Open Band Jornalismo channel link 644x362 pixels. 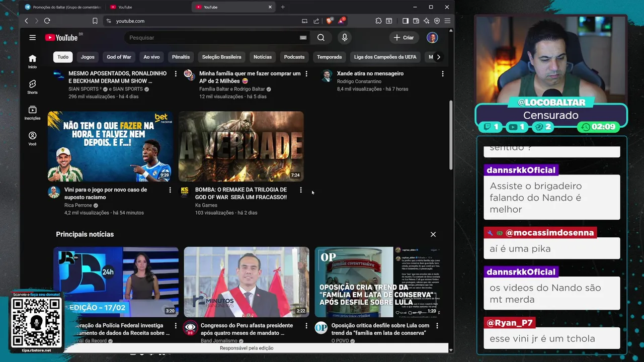[x=219, y=340]
